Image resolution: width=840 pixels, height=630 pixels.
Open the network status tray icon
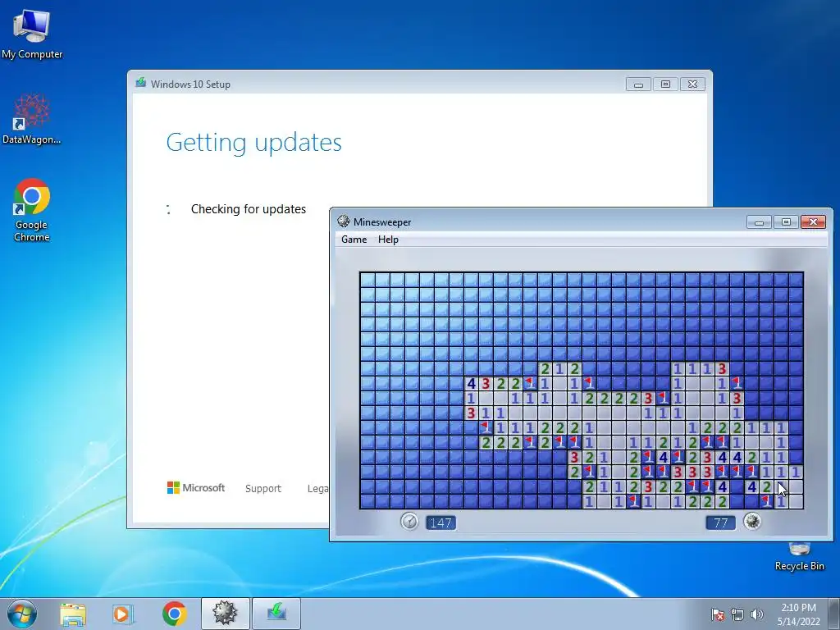tap(737, 614)
